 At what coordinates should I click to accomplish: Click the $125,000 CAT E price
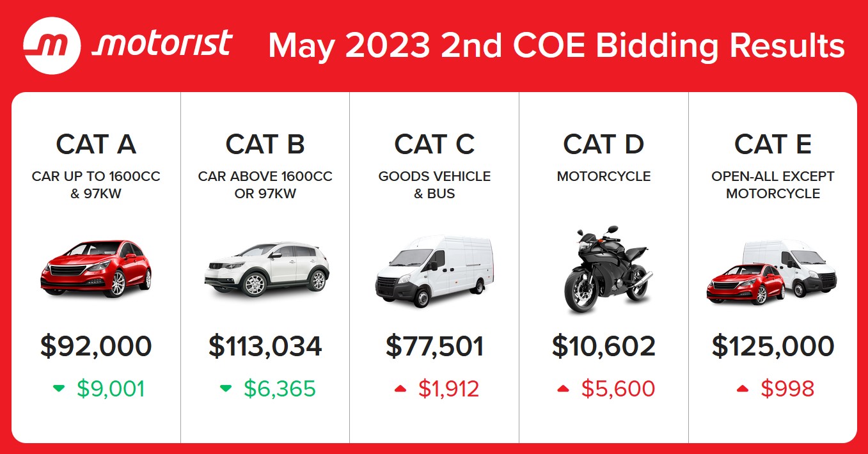pyautogui.click(x=773, y=346)
